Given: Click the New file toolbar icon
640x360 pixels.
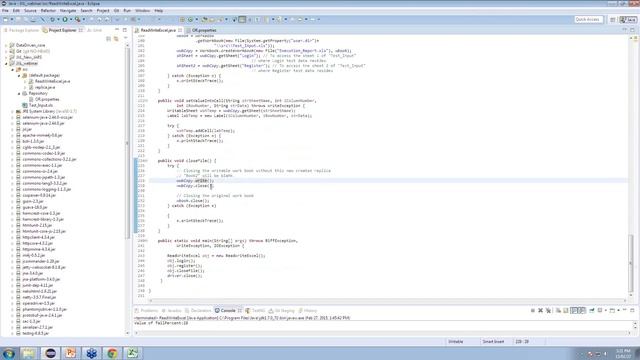Looking at the screenshot, I should (6, 19).
